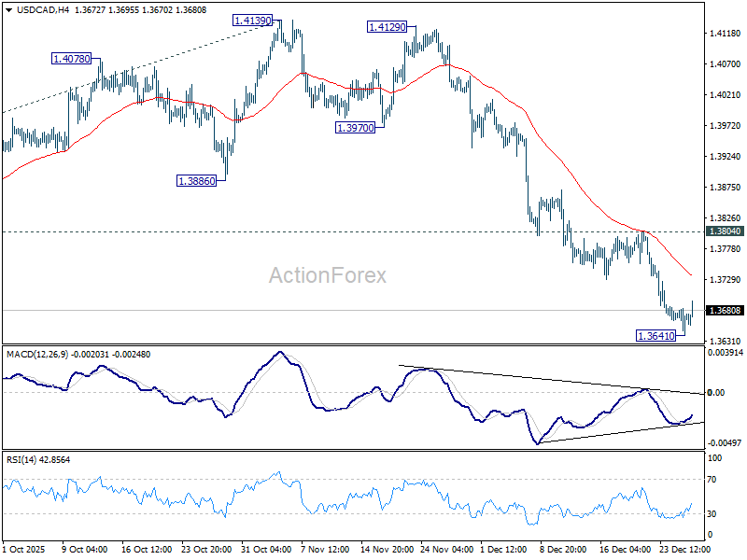747x560 pixels.
Task: Click the 1.41180 price axis value
Action: [726, 34]
